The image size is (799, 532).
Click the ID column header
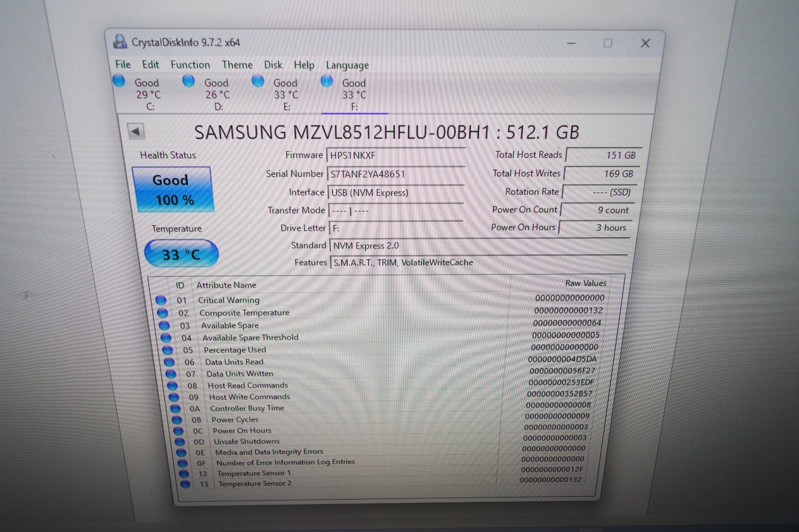point(180,285)
